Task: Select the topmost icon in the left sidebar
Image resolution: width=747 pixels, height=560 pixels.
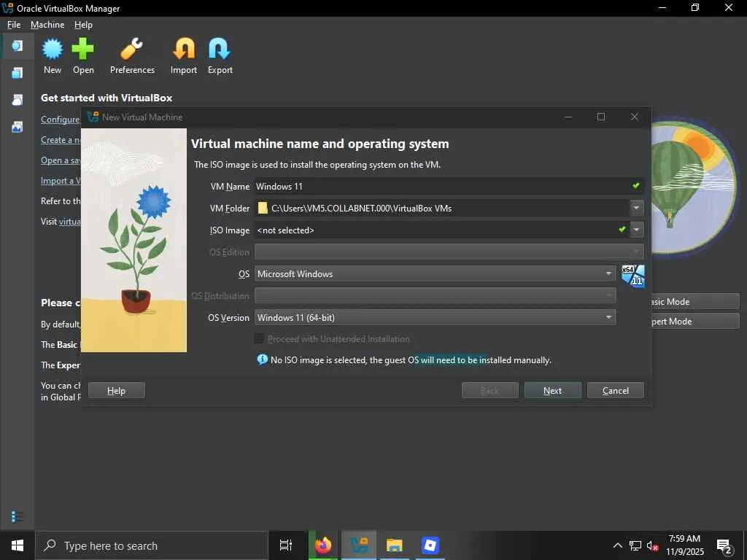Action: pyautogui.click(x=18, y=46)
